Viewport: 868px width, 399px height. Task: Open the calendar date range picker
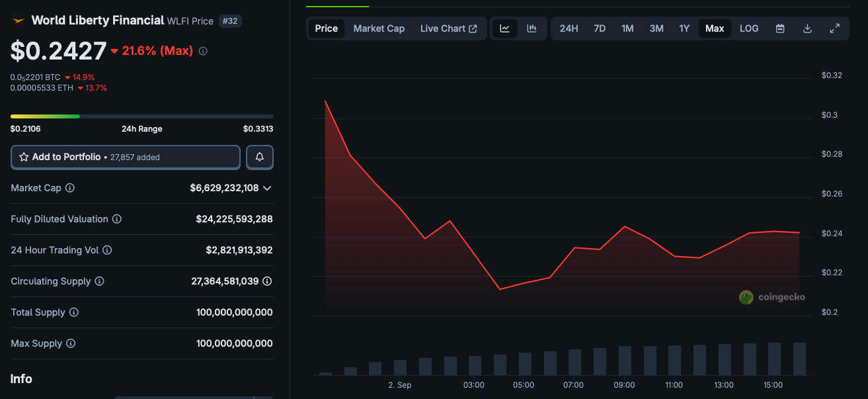click(780, 28)
